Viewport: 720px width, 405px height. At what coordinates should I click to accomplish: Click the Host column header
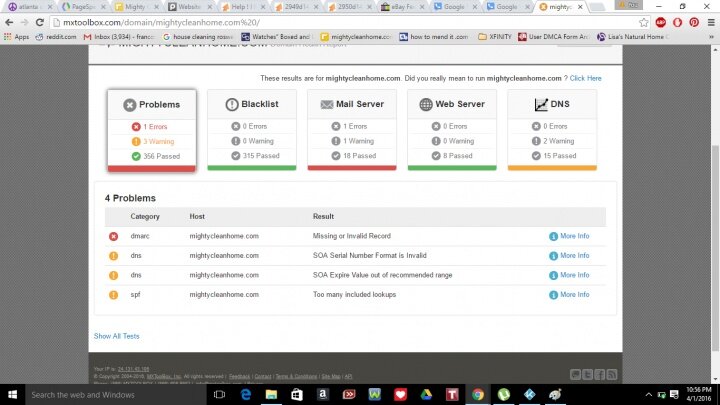197,216
